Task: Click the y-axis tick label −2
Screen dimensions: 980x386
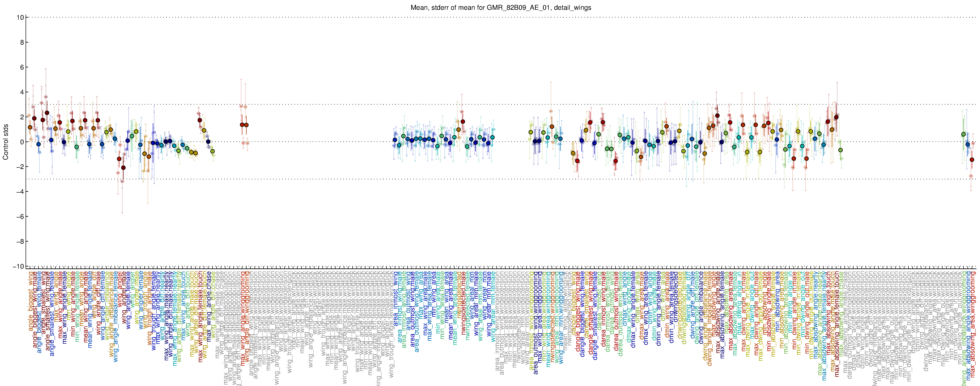Action: 20,167
